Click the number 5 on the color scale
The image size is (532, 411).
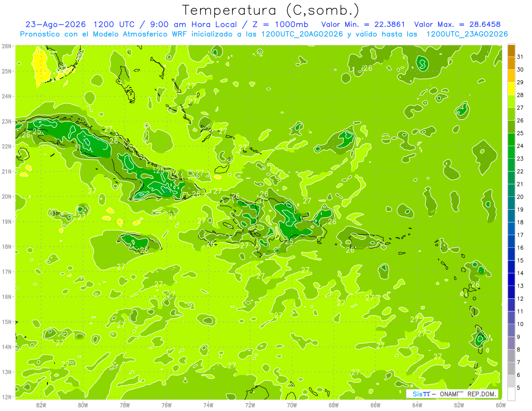[519, 388]
